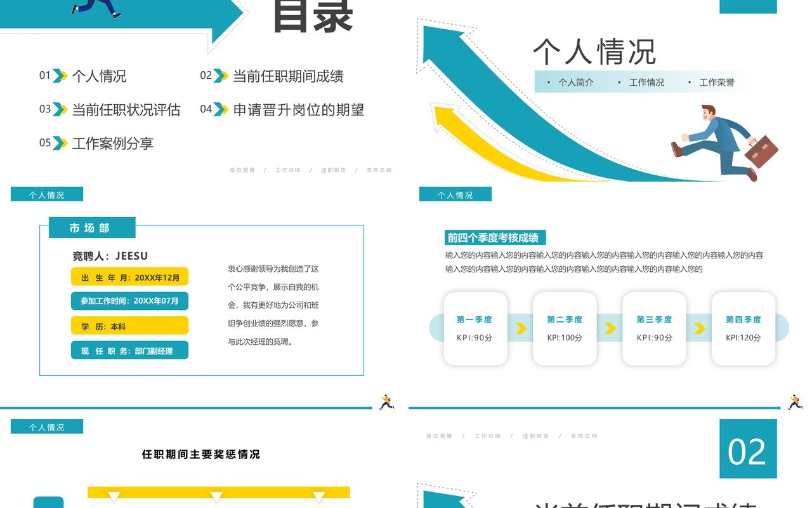Open the 工作案例分享 contents entry
812x508 pixels.
(113, 144)
